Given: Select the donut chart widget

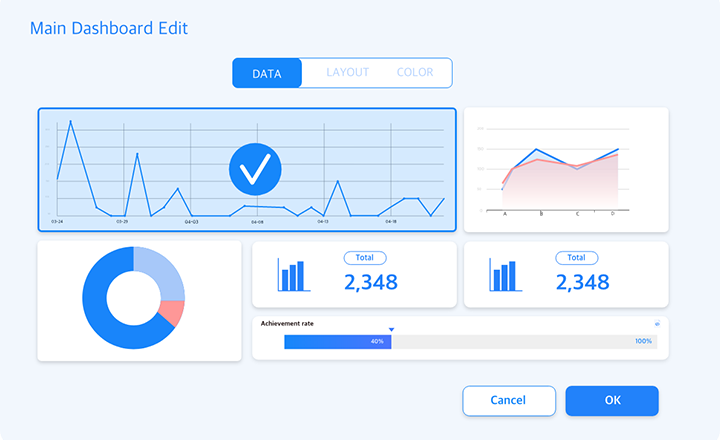Looking at the screenshot, I should (x=139, y=300).
